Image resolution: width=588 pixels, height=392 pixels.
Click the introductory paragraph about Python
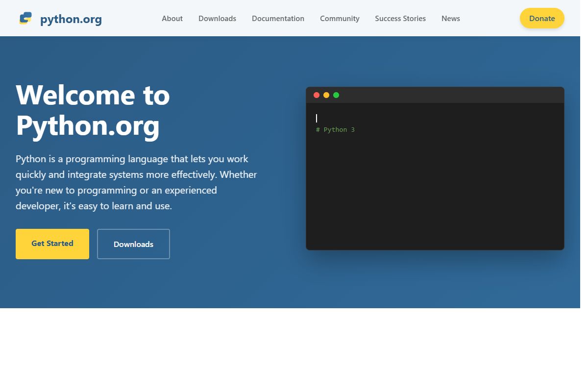coord(136,182)
